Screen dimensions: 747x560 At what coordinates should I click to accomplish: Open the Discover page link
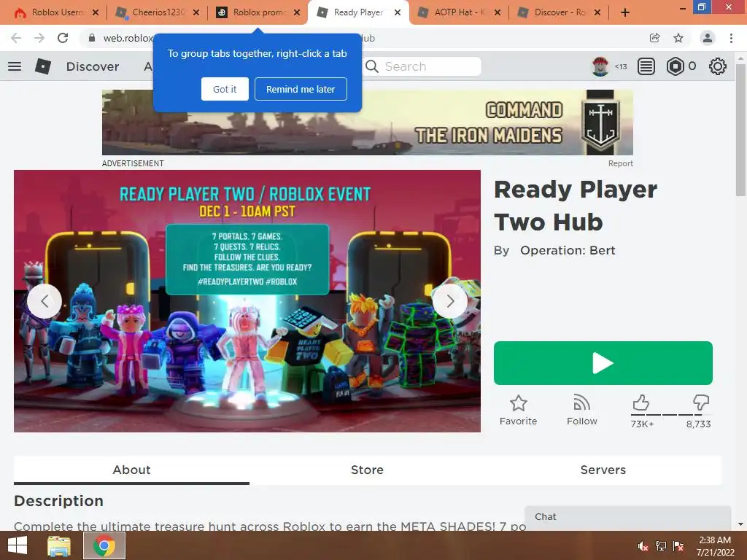pos(93,66)
